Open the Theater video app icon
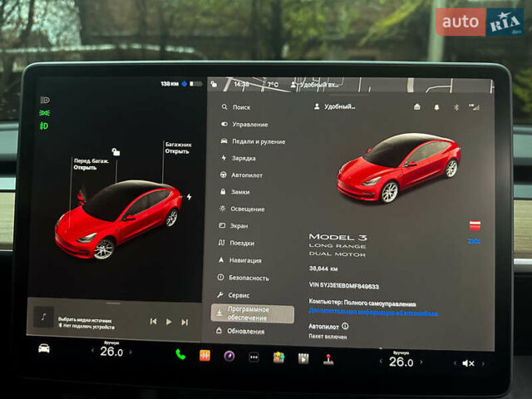532x399 pixels. point(303,358)
